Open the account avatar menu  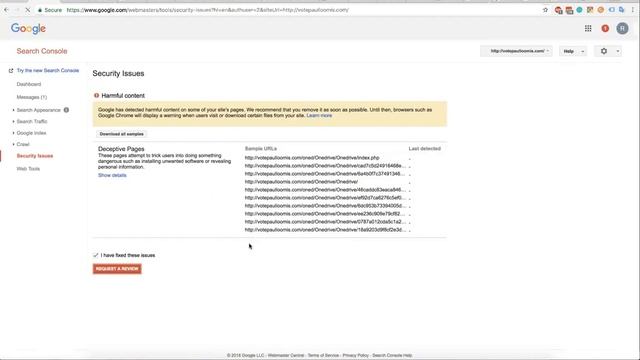pos(622,28)
